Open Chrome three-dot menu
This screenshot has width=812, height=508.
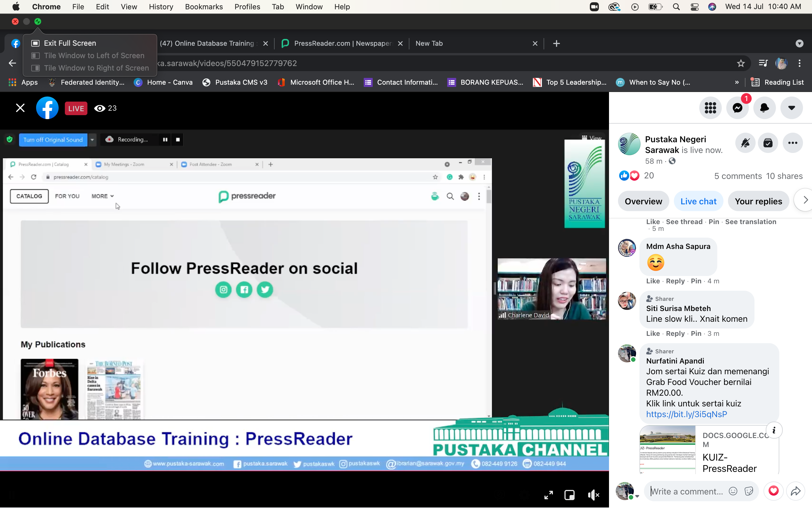[x=799, y=63]
